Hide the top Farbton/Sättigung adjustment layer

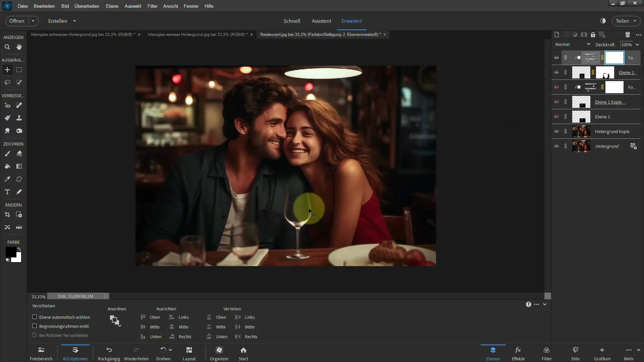pyautogui.click(x=556, y=58)
